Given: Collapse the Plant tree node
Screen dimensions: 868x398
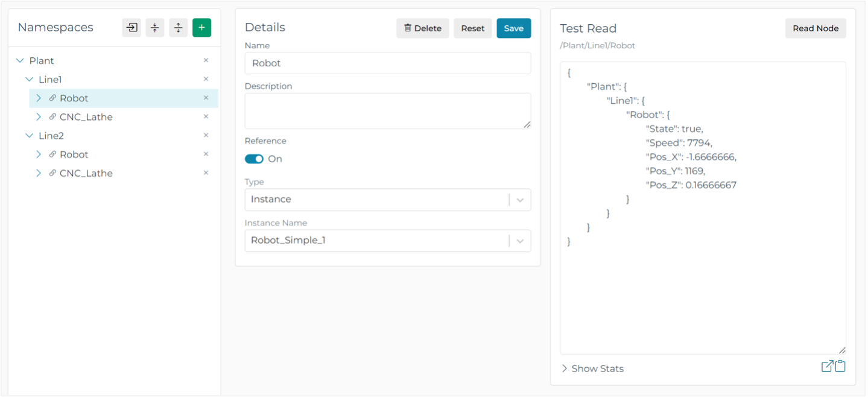Looking at the screenshot, I should pyautogui.click(x=20, y=61).
